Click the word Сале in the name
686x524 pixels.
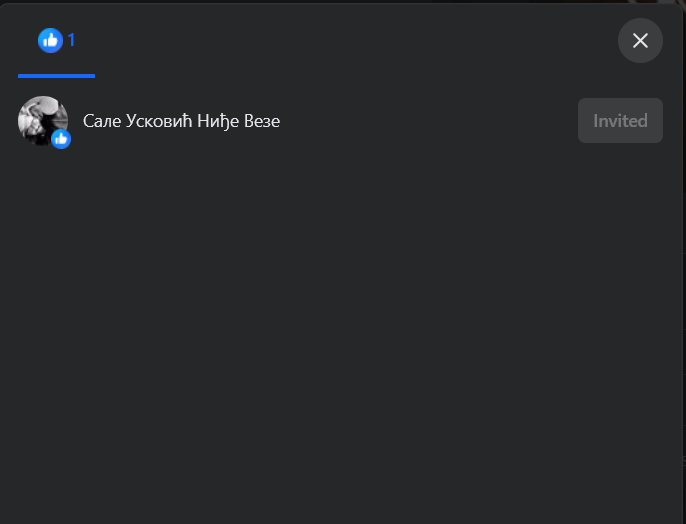[x=102, y=121]
